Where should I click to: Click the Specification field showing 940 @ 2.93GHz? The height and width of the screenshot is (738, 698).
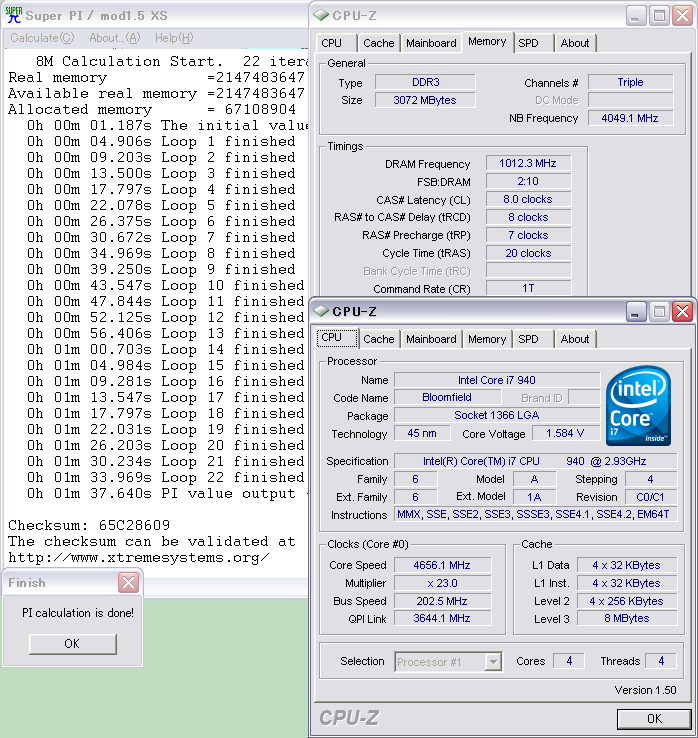(x=536, y=461)
